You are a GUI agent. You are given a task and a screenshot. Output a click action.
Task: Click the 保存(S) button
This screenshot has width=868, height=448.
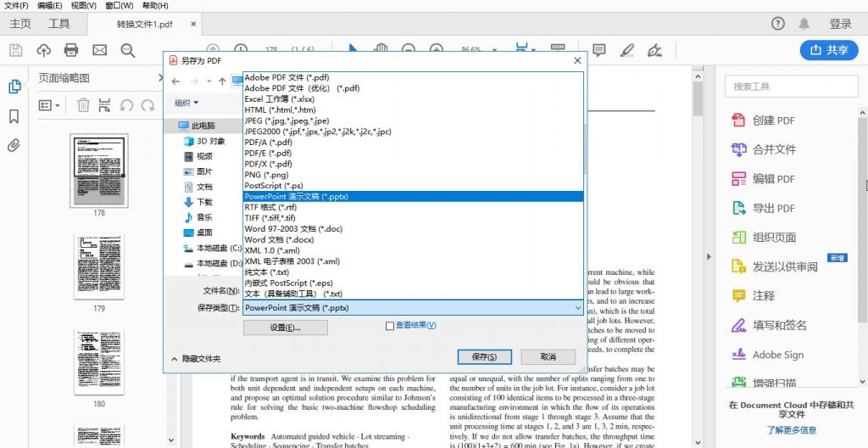[x=484, y=357]
